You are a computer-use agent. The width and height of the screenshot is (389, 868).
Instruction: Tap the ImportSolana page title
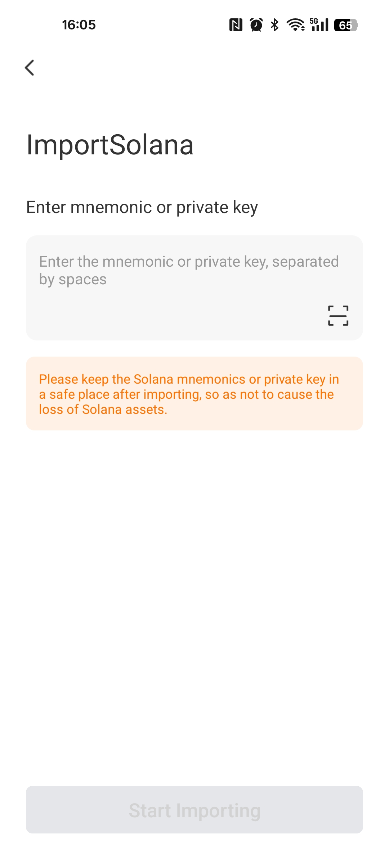click(x=110, y=145)
